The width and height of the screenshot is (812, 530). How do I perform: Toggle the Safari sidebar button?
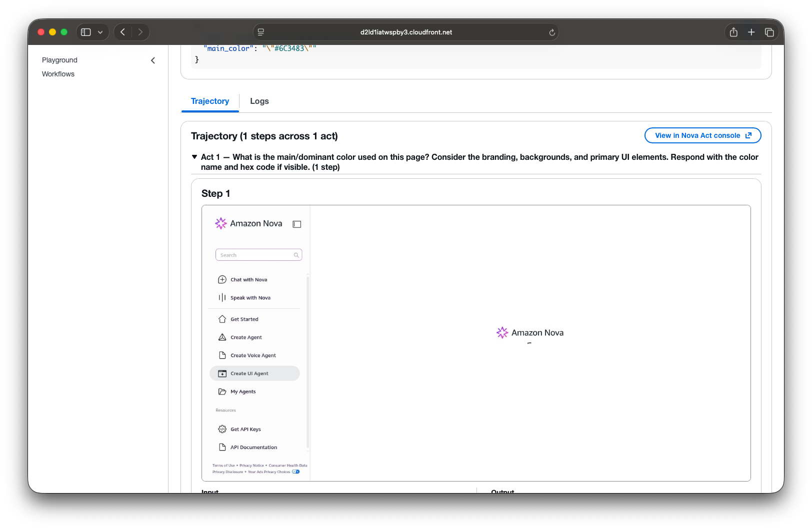click(x=86, y=32)
